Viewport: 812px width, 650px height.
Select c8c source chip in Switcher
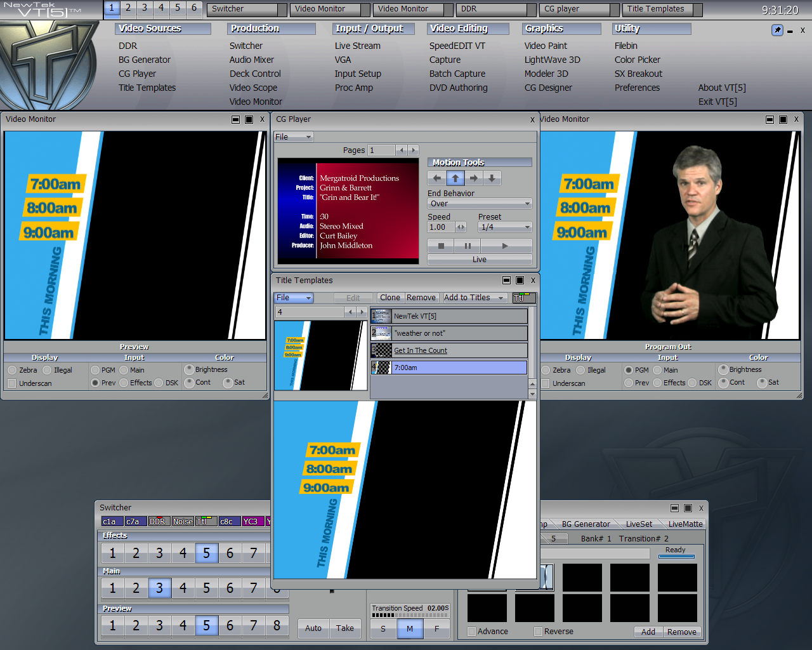tap(229, 521)
